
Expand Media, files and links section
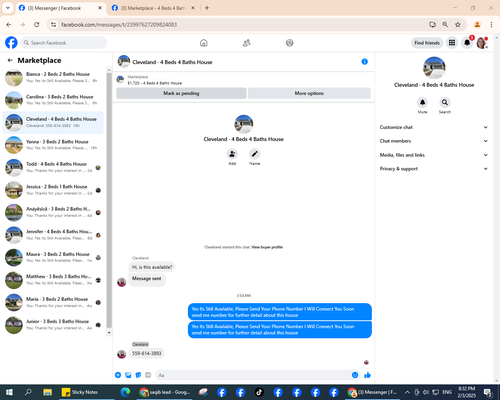pyautogui.click(x=434, y=155)
